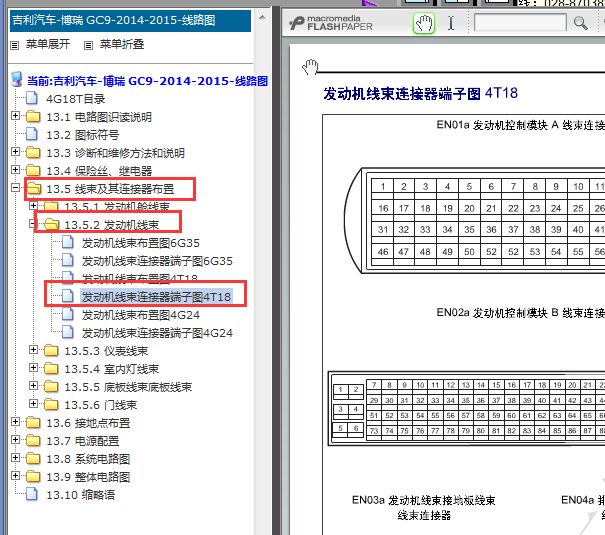Expand the 13.9 整体电路图 folder
Screen dimensions: 605x535
click(x=15, y=475)
